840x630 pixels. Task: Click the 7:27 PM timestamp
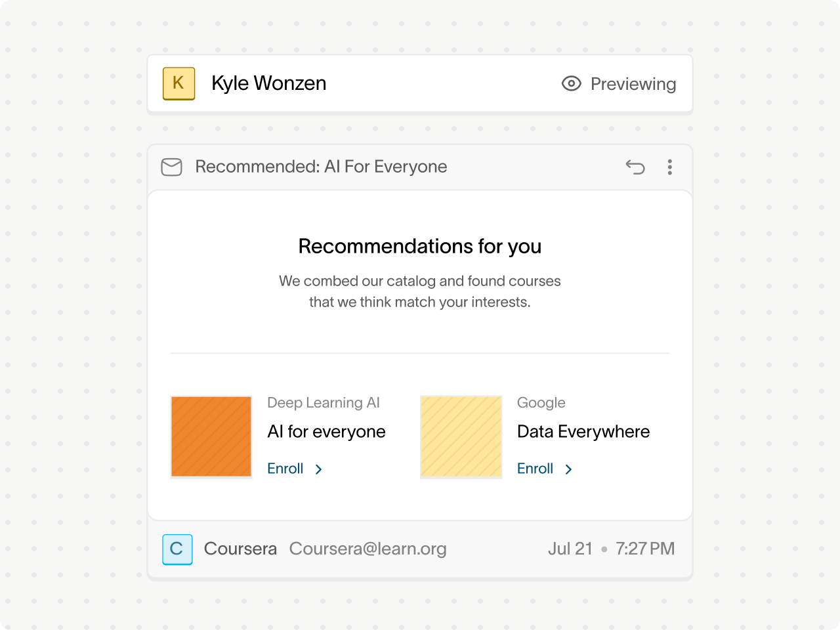pyautogui.click(x=645, y=549)
